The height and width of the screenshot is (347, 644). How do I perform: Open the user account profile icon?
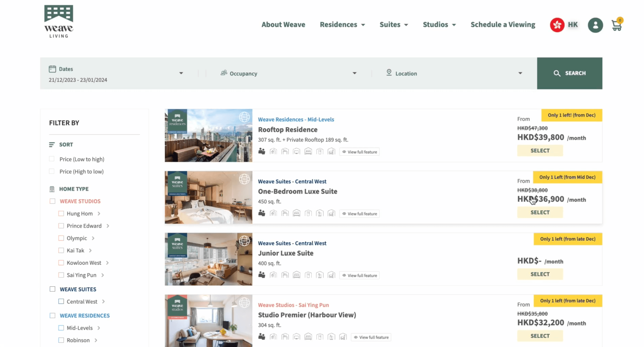click(x=595, y=25)
